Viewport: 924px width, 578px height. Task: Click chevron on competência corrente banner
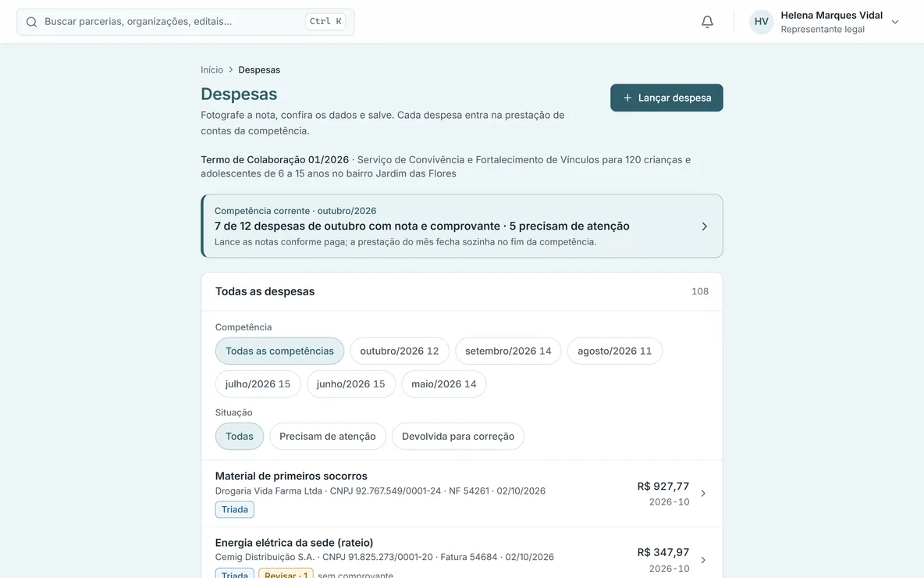tap(704, 227)
